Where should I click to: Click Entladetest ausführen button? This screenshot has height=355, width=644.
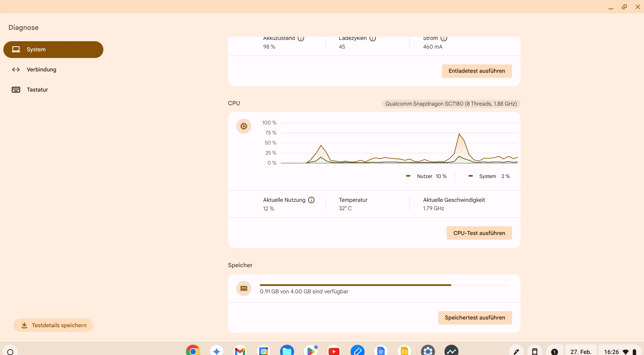[477, 71]
